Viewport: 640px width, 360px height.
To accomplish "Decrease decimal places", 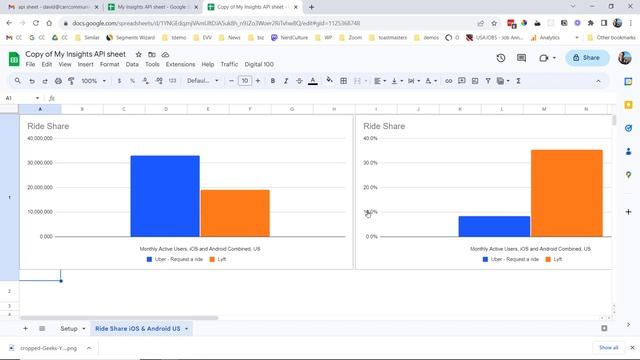I will coord(145,81).
